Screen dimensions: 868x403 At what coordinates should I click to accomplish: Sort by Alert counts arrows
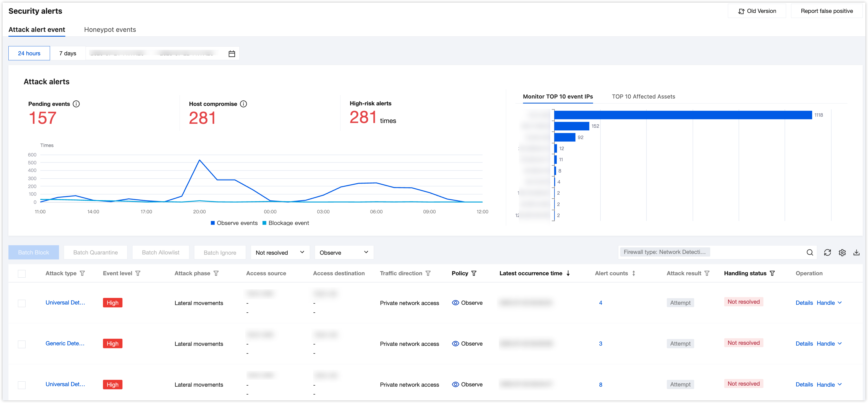[633, 273]
